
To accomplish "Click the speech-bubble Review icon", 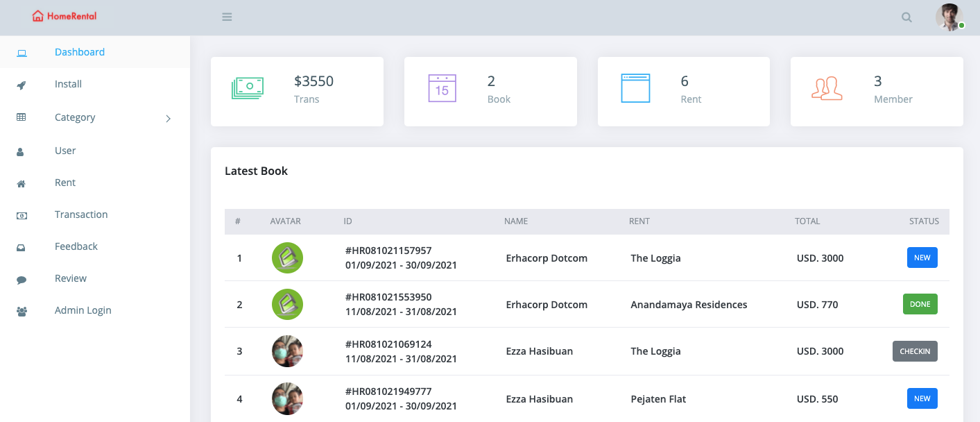I will coord(22,280).
